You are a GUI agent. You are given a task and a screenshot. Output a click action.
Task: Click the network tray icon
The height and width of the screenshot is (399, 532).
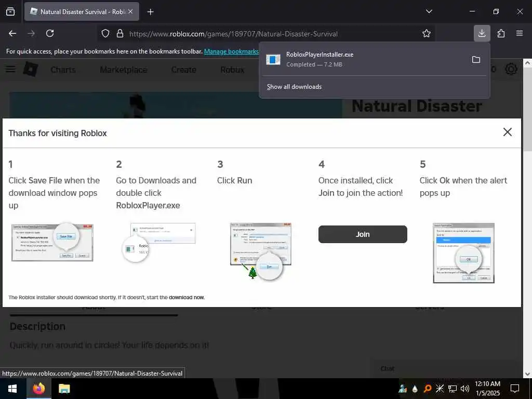tap(453, 389)
